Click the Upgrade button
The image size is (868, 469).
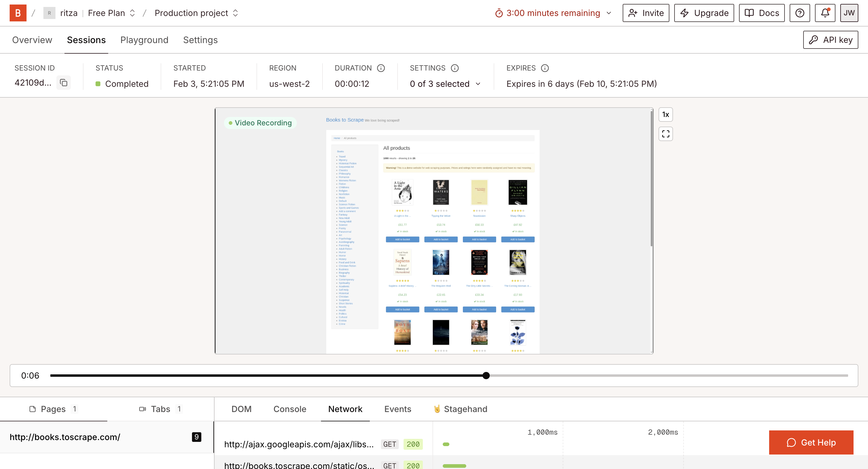[704, 13]
